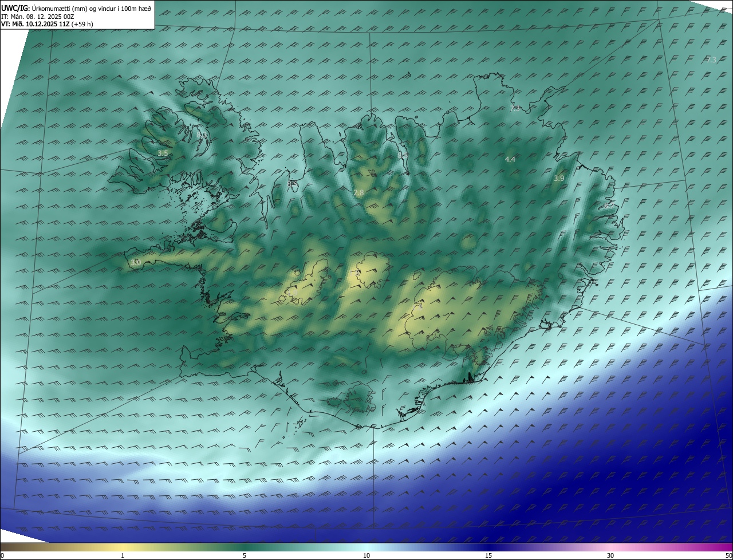Click the 'VT: Mið. 10.12.2025 11Z (+59 h)' line
Image resolution: width=733 pixels, height=560 pixels.
[x=47, y=25]
